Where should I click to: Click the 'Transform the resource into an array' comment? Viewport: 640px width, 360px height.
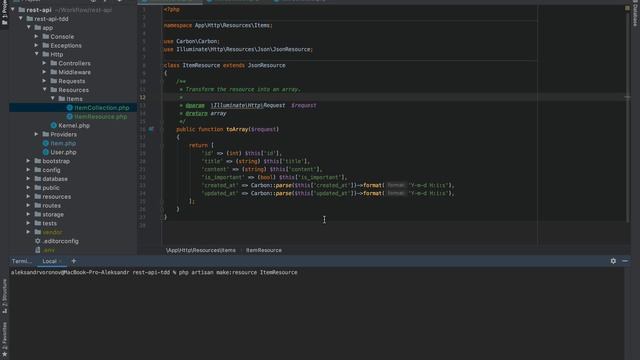point(242,89)
